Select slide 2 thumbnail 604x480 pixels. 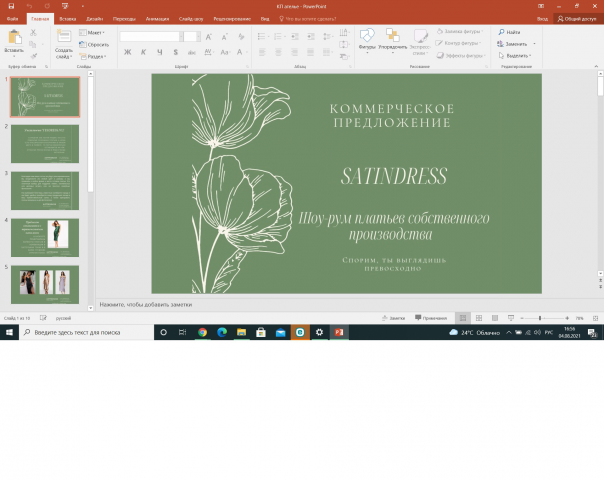(x=45, y=144)
